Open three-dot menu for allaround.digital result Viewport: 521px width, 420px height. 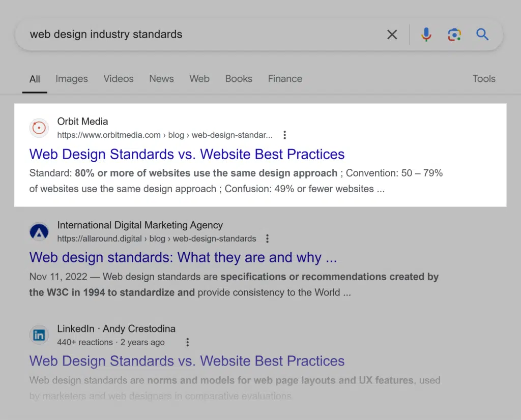click(267, 239)
